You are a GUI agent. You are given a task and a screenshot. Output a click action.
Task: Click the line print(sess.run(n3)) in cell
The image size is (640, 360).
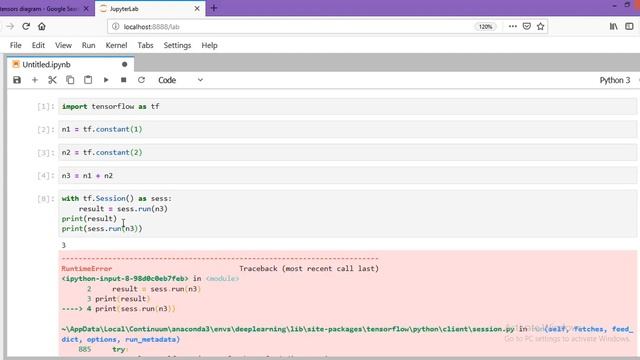(102, 229)
